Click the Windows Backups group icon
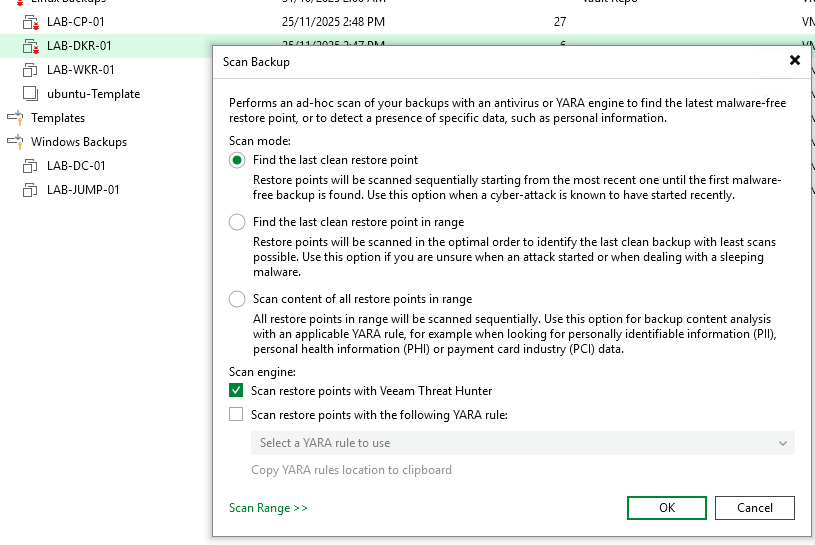815x545 pixels. coord(15,142)
